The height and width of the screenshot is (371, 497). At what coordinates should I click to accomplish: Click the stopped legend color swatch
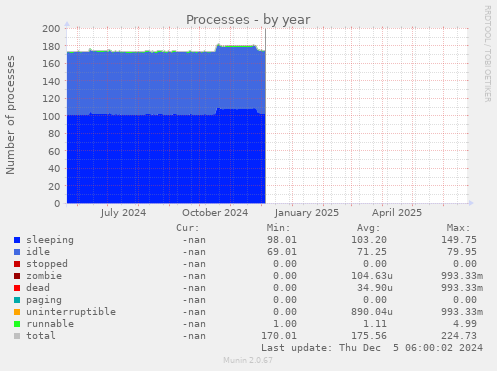coord(17,264)
